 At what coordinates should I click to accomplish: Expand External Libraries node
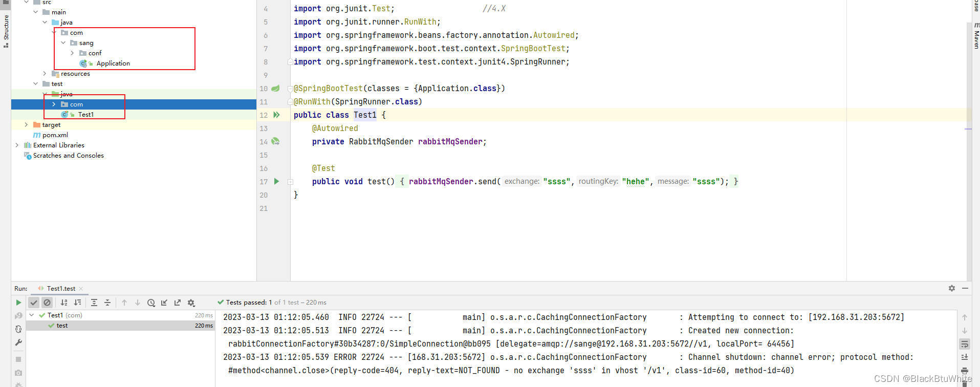(x=17, y=145)
